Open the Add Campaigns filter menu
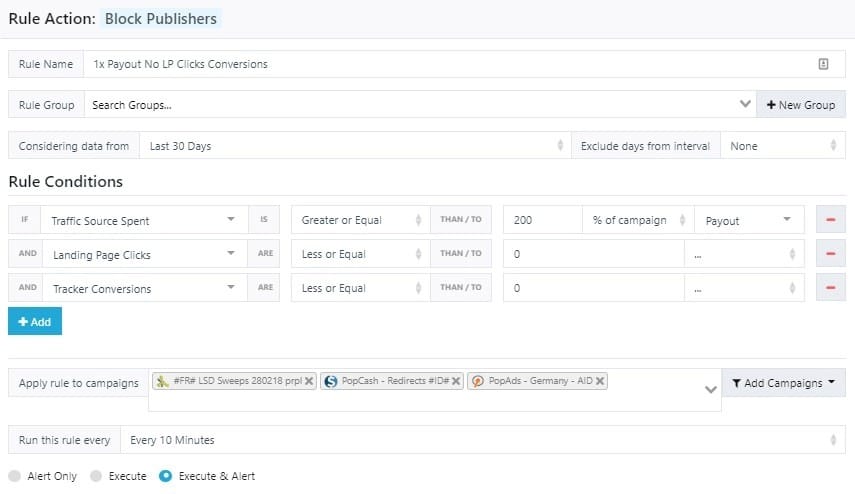The image size is (855, 494). coord(783,383)
